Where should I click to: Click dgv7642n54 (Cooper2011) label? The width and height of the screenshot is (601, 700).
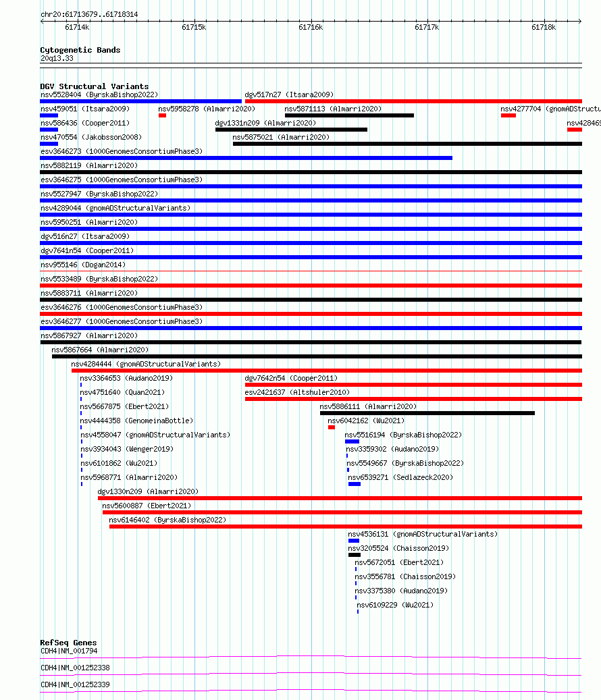[291, 379]
